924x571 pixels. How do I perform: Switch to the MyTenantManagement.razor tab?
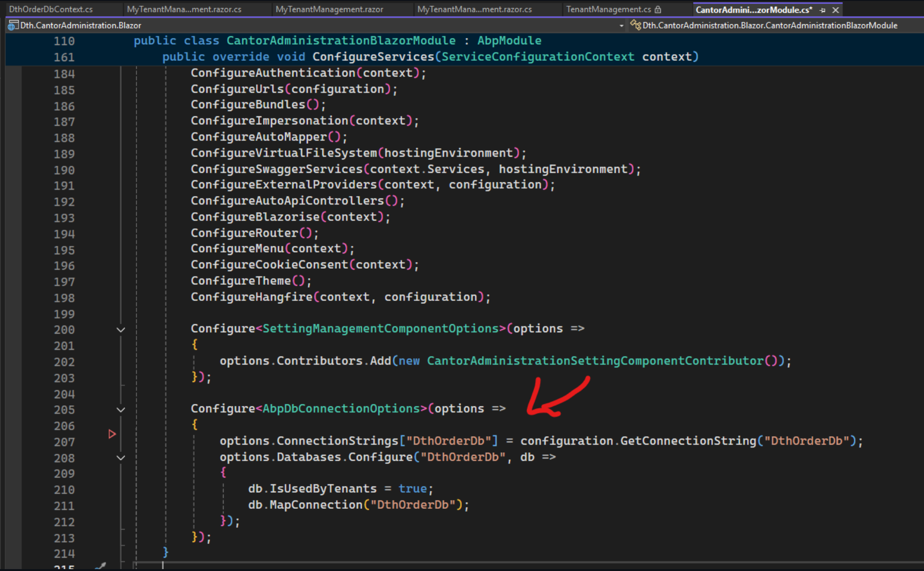point(329,9)
